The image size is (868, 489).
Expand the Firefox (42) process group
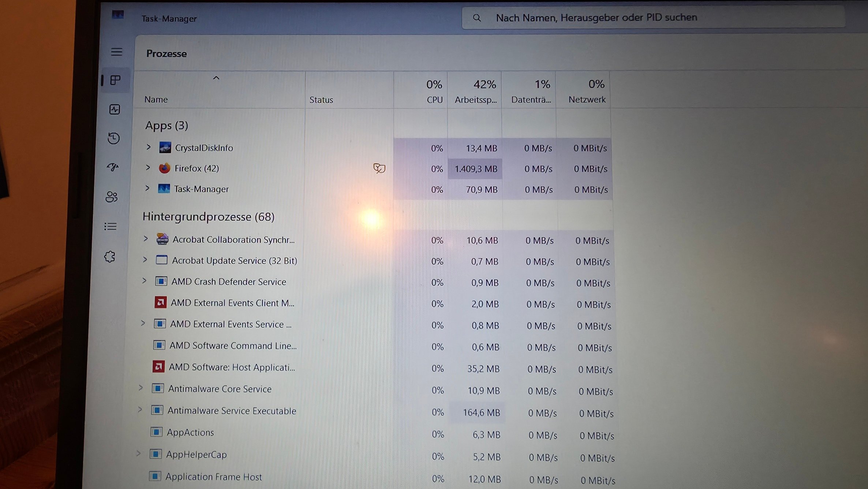coord(148,168)
